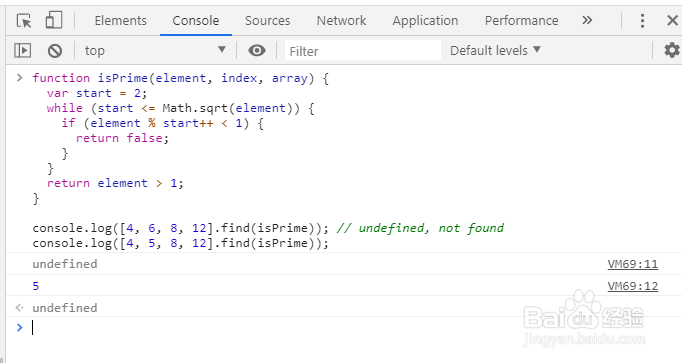
Task: Click the "if (element % start++ < 1)" line
Action: coord(162,123)
